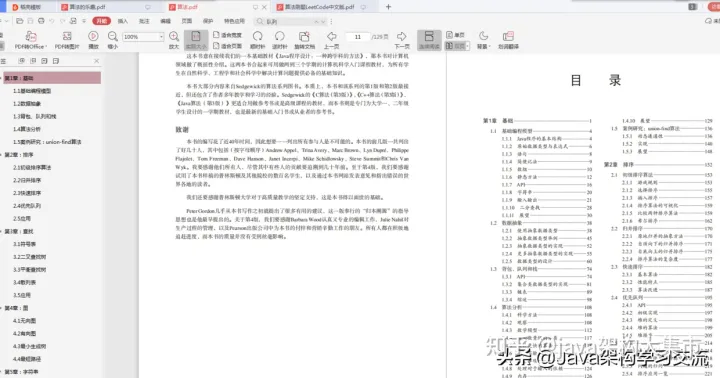Click the search box in the ribbon

(291, 22)
